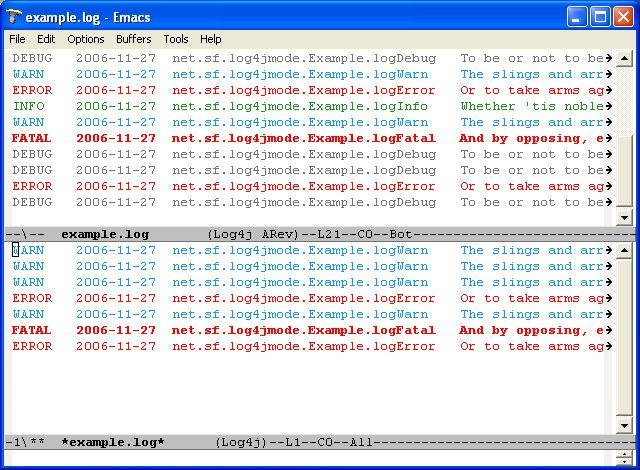640x470 pixels.
Task: Maximize the Emacs window
Action: 600,17
